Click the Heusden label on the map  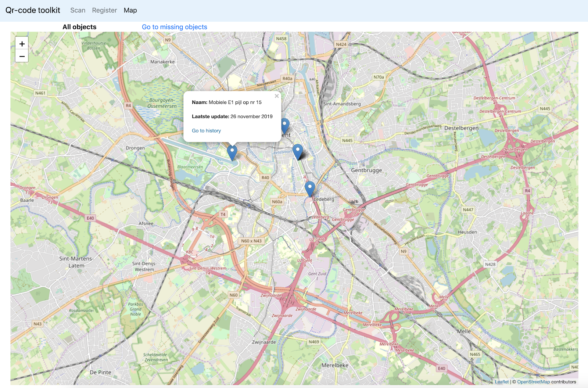(x=467, y=232)
